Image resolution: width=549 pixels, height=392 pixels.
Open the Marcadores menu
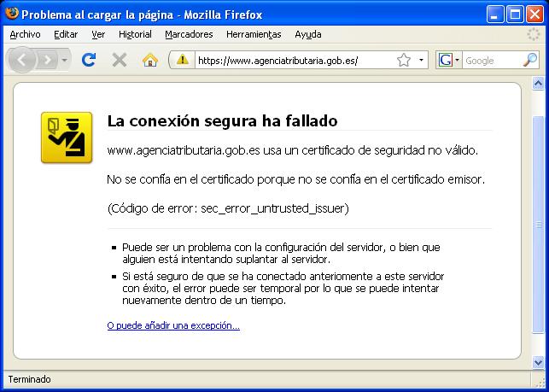(189, 34)
